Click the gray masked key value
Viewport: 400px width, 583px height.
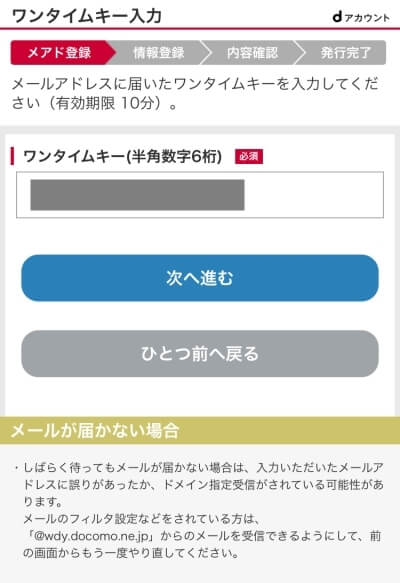[x=137, y=195]
